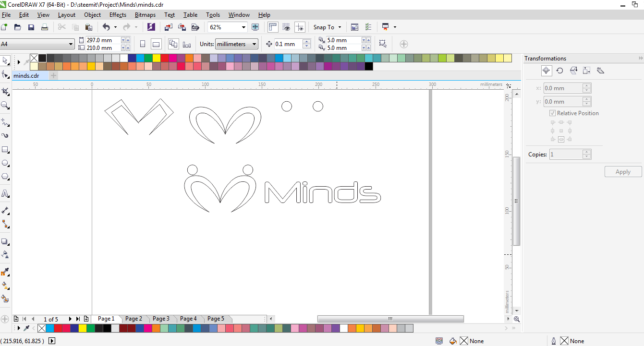Switch to Page 3 tab
Screen dimensions: 644x346
coord(161,319)
